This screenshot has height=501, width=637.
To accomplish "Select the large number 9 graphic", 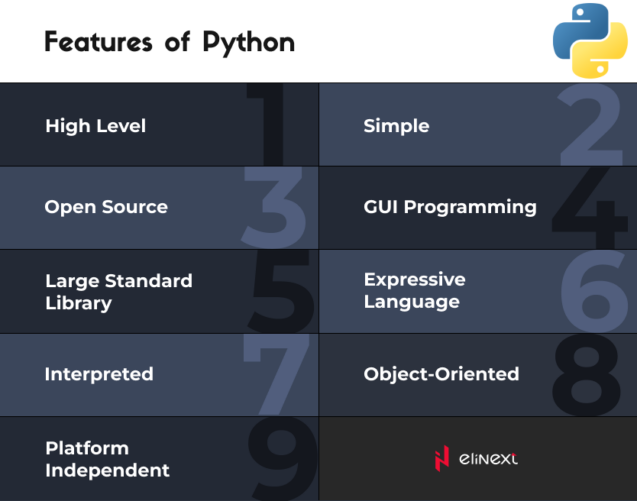I will pyautogui.click(x=281, y=456).
